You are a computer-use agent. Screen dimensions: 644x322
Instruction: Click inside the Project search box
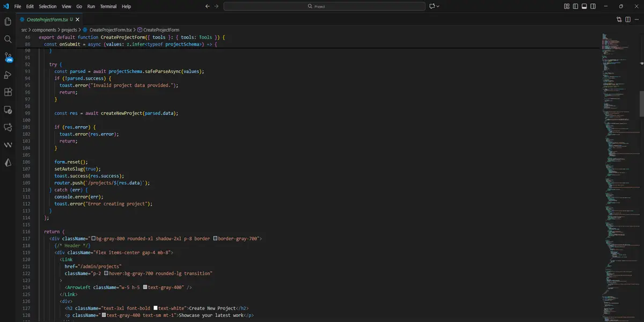[322, 6]
